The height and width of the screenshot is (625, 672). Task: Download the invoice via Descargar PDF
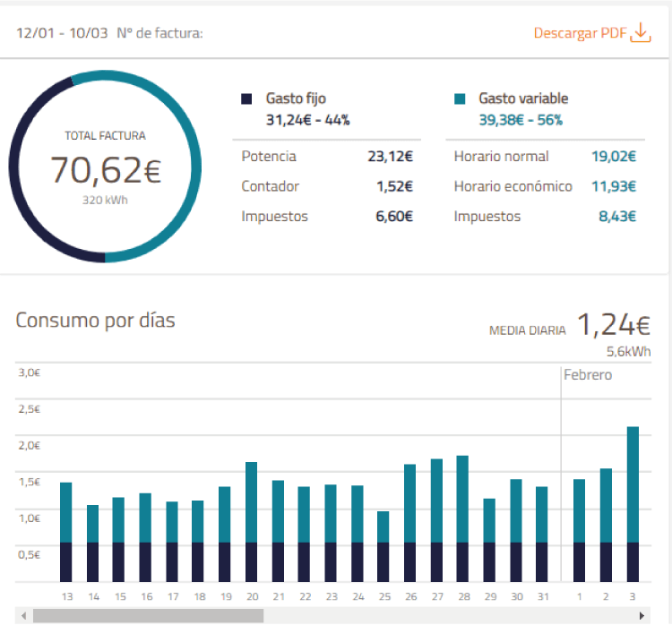(x=592, y=33)
